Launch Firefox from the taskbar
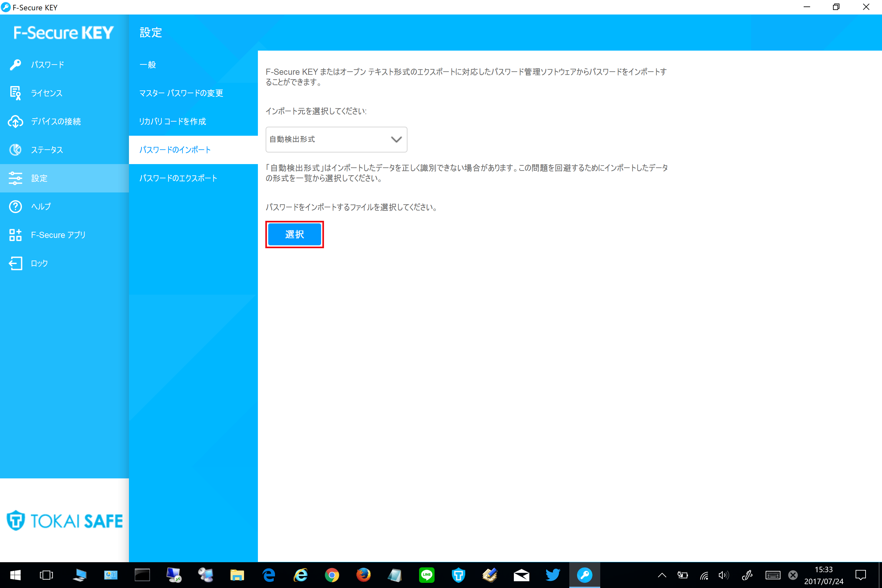Image resolution: width=882 pixels, height=588 pixels. tap(363, 575)
